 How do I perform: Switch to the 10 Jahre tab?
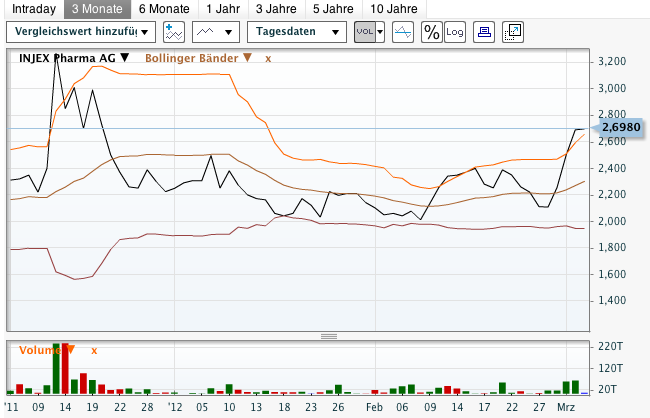[394, 9]
